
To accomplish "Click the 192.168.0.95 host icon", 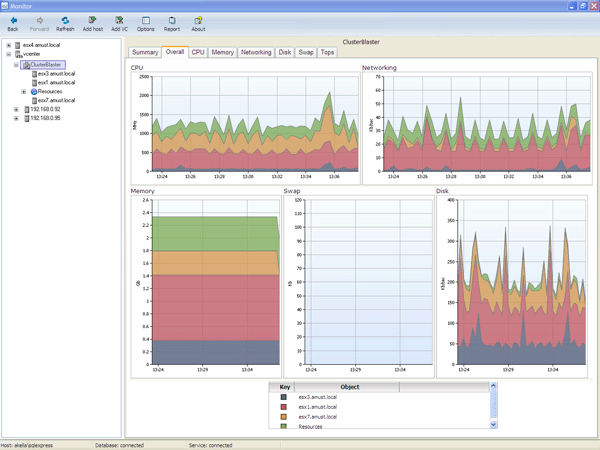I will tap(27, 118).
